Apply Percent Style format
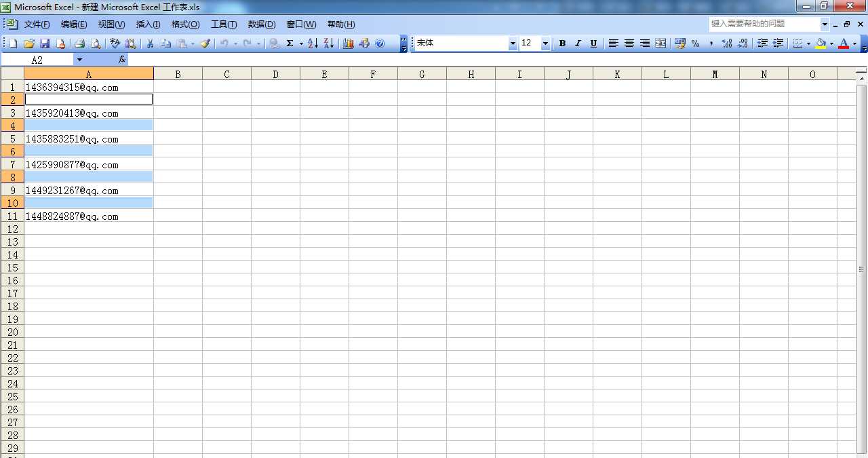868x458 pixels. point(696,43)
